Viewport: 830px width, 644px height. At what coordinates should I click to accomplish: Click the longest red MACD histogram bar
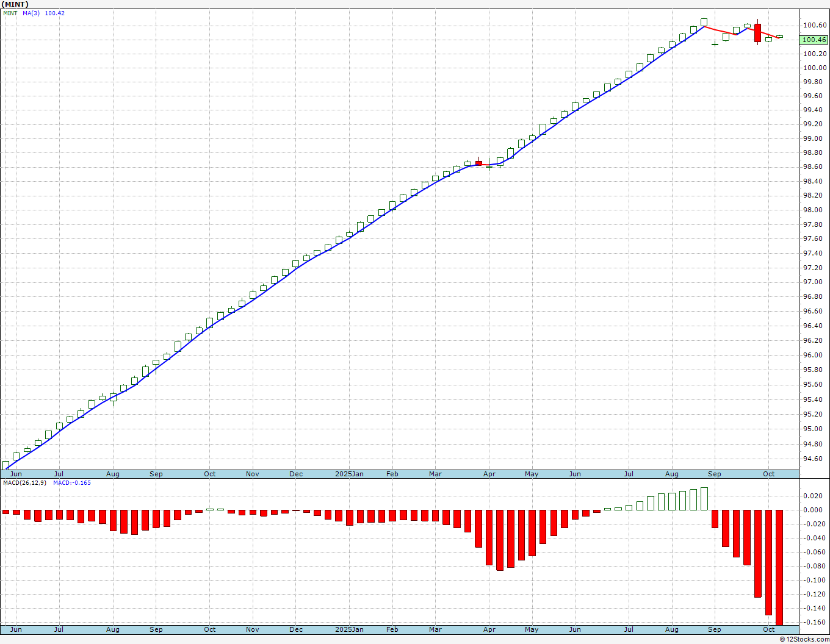click(x=779, y=568)
